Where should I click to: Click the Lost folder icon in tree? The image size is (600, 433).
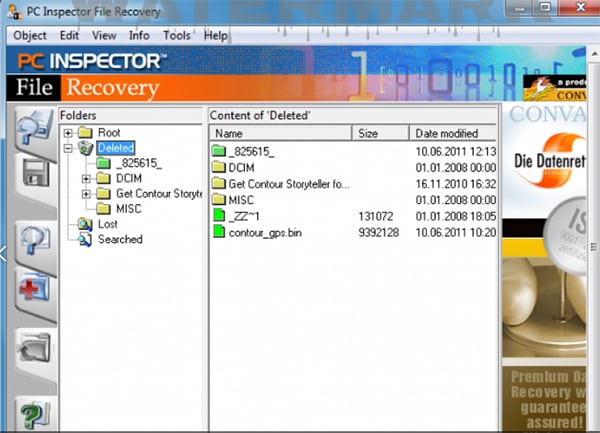(85, 224)
